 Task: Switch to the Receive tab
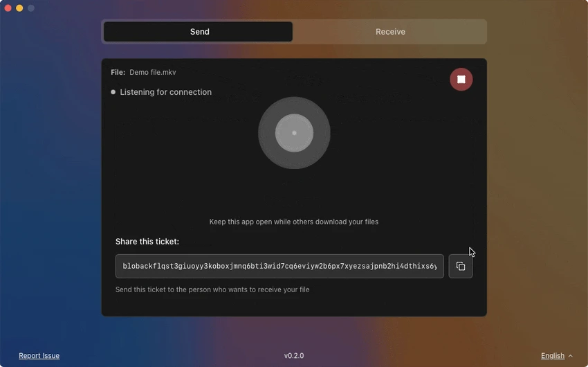(390, 32)
